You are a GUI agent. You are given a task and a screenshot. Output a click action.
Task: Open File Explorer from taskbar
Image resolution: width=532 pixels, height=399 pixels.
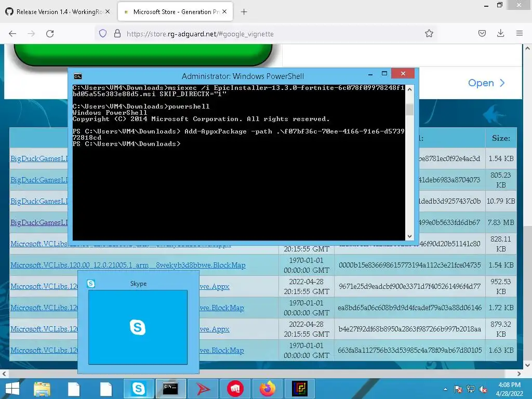click(42, 389)
